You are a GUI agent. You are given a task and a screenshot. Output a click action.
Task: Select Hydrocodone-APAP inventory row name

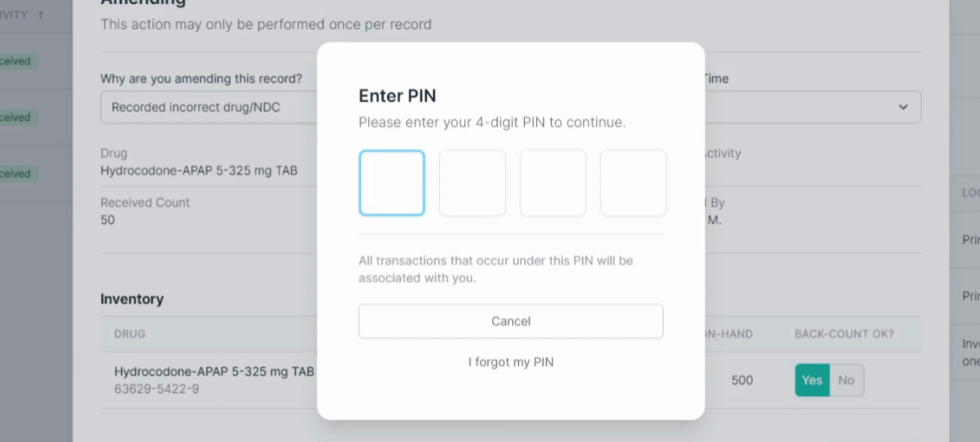click(x=214, y=372)
